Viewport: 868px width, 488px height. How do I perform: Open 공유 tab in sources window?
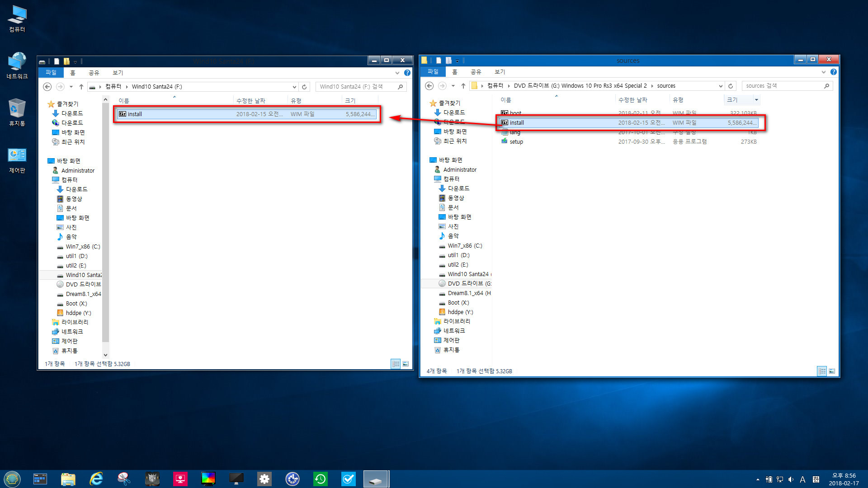[x=476, y=72]
